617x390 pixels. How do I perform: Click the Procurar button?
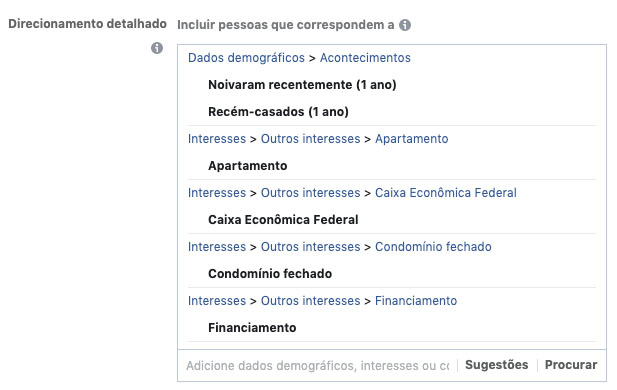tap(571, 365)
